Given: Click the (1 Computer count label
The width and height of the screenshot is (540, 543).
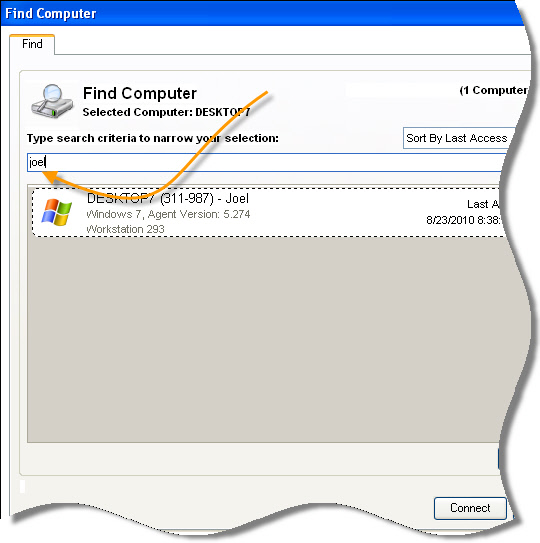Looking at the screenshot, I should [x=494, y=90].
